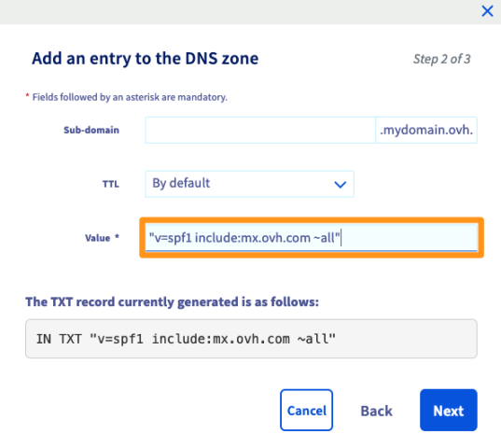Click the red asterisk beside Value
The height and width of the screenshot is (448, 501).
coord(117,236)
